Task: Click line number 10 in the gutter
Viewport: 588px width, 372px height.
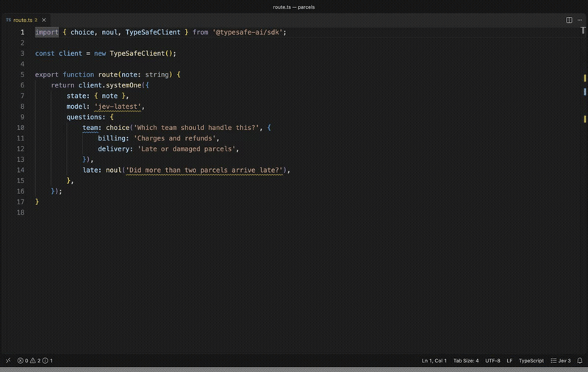Action: (x=21, y=127)
